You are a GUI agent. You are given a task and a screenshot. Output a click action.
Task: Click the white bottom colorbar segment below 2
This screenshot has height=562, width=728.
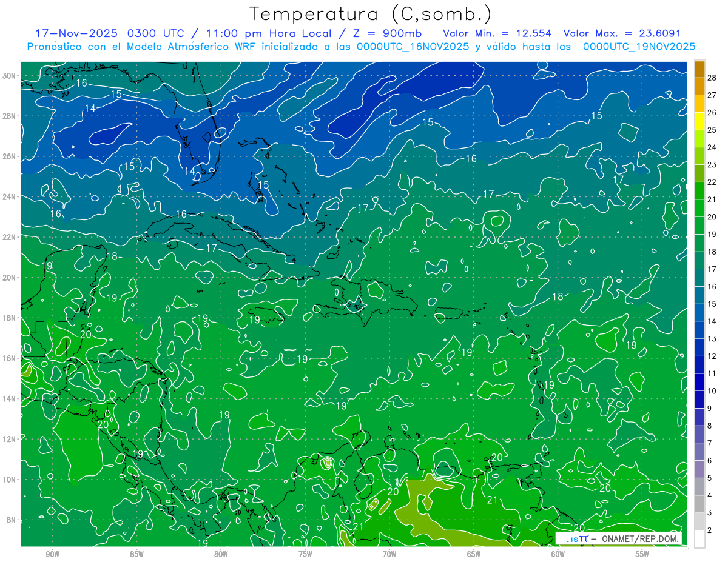699,539
